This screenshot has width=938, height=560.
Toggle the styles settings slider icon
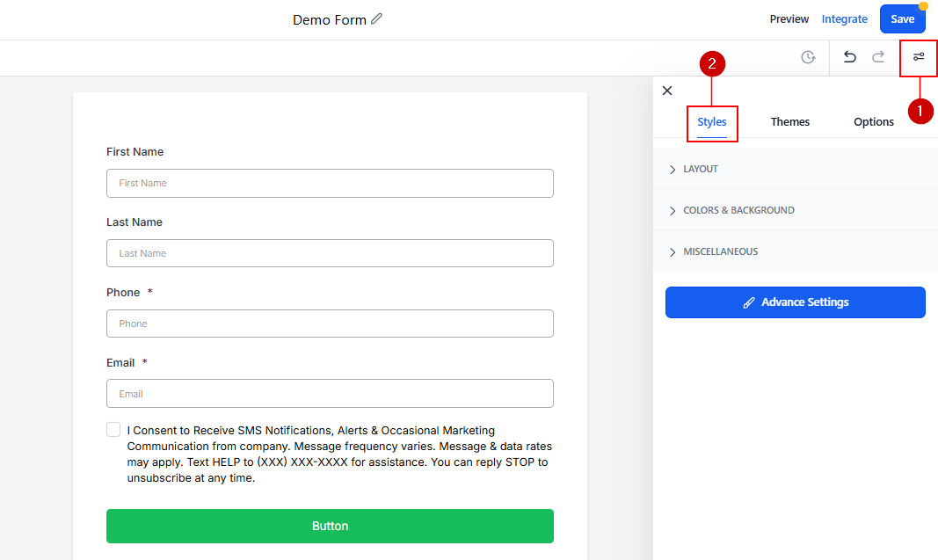pos(919,57)
